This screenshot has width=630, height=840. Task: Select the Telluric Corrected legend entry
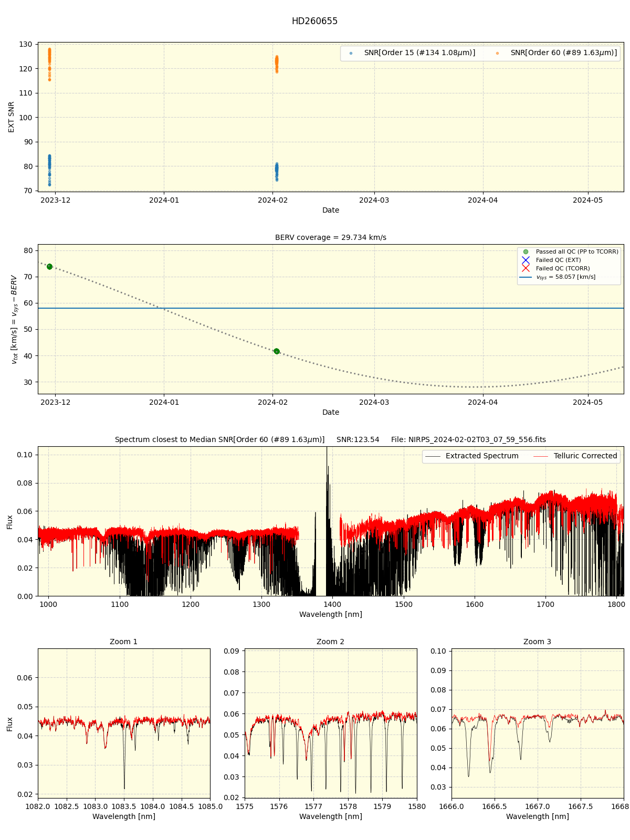pyautogui.click(x=575, y=456)
